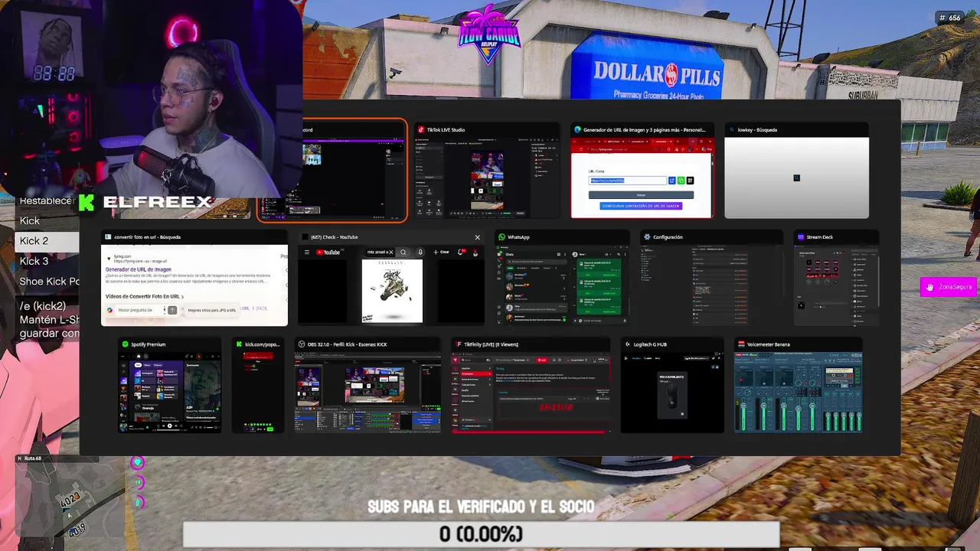The height and width of the screenshot is (551, 980).
Task: Click the Logitech G HUB app icon
Action: (x=627, y=344)
